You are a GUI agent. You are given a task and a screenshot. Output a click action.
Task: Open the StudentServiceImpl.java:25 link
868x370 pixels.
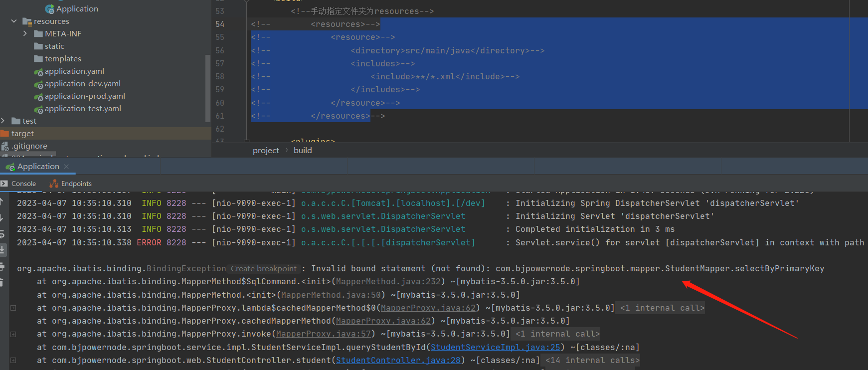pos(496,347)
